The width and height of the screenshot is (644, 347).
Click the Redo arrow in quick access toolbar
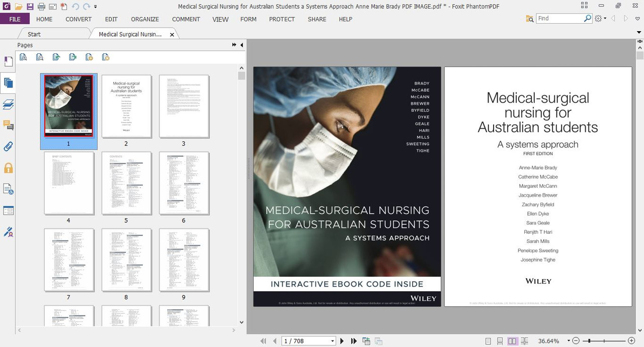[87, 7]
